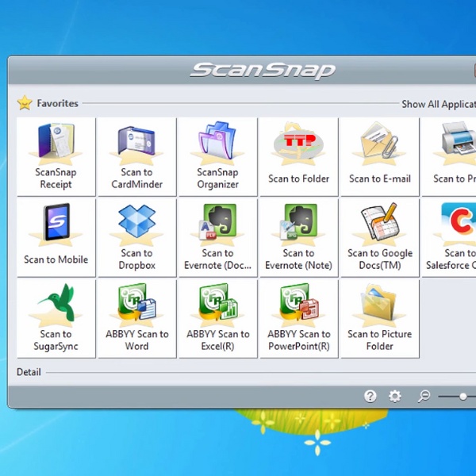Click Show All Applications link

click(438, 104)
